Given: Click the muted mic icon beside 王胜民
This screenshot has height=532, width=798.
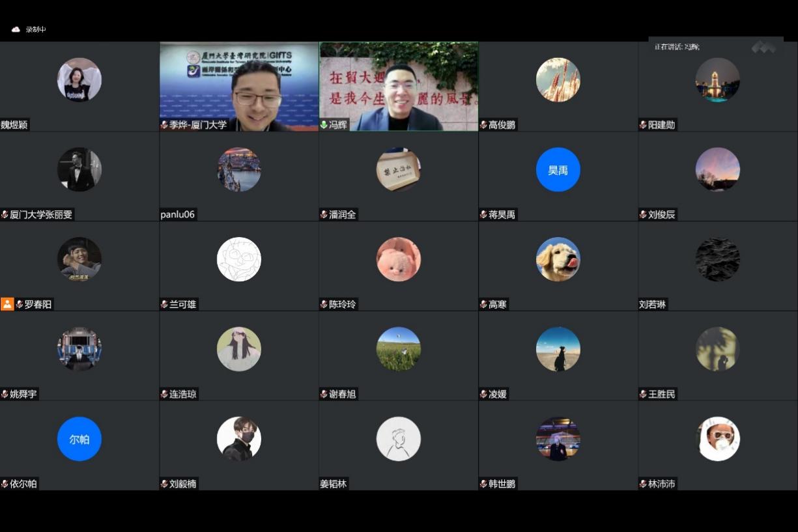Looking at the screenshot, I should (643, 394).
